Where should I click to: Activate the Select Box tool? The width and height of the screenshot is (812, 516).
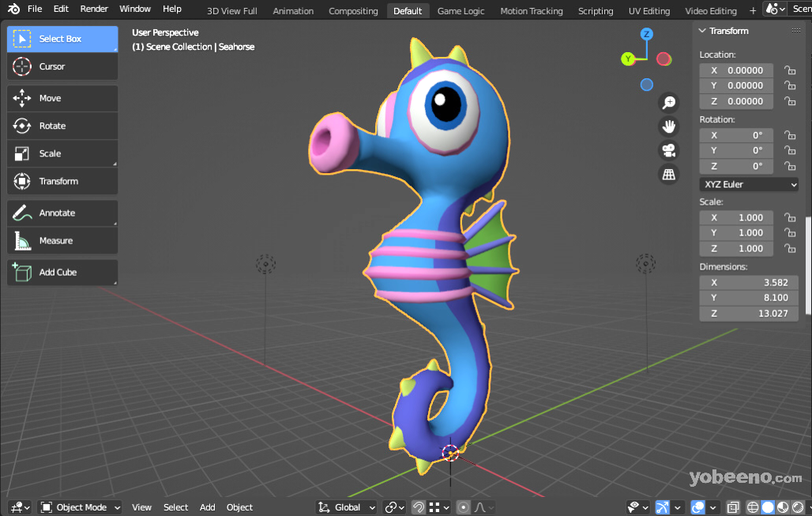coord(62,39)
